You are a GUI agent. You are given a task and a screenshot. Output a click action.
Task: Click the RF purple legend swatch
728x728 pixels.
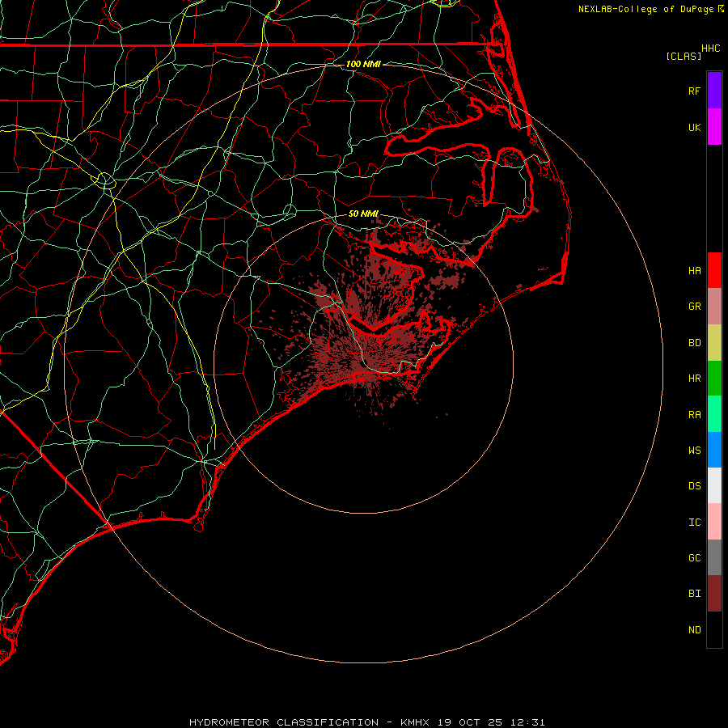[x=714, y=91]
